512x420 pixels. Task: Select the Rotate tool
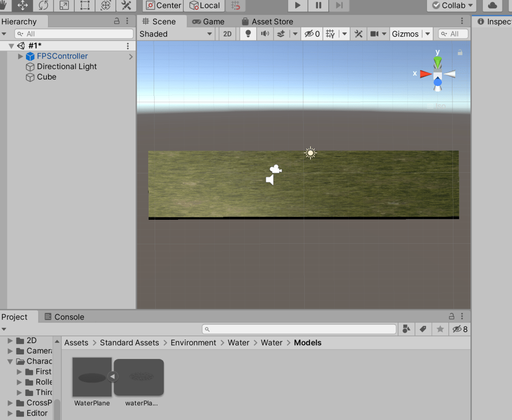[x=44, y=6]
